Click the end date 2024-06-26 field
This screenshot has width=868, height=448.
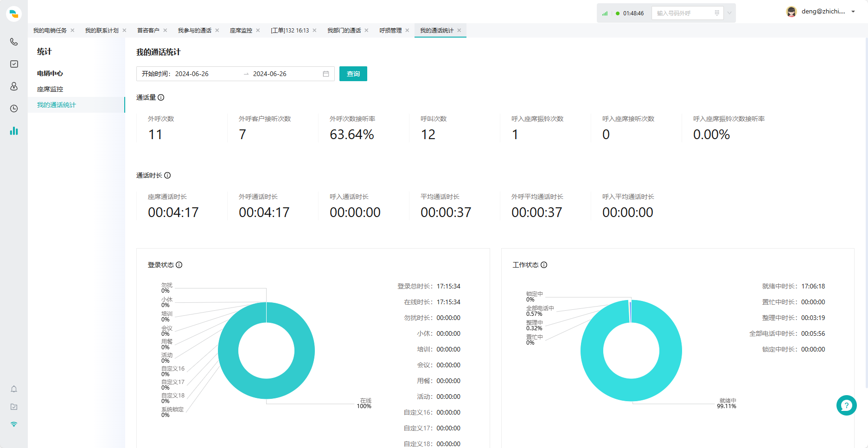pos(270,74)
